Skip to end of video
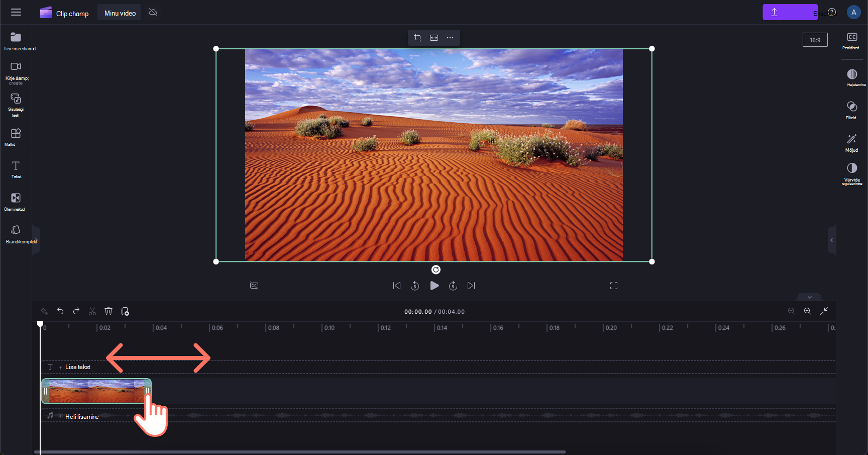 471,286
